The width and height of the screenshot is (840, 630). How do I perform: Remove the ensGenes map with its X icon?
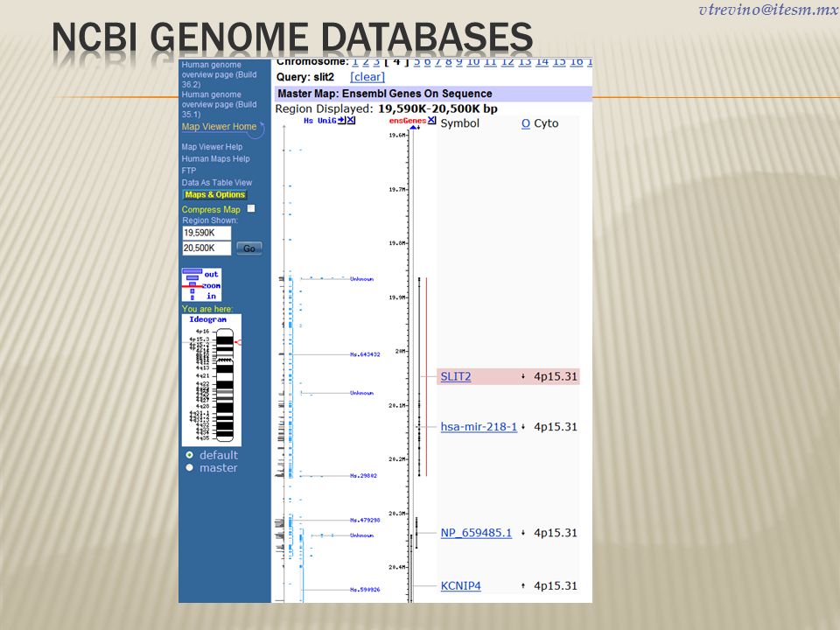431,120
